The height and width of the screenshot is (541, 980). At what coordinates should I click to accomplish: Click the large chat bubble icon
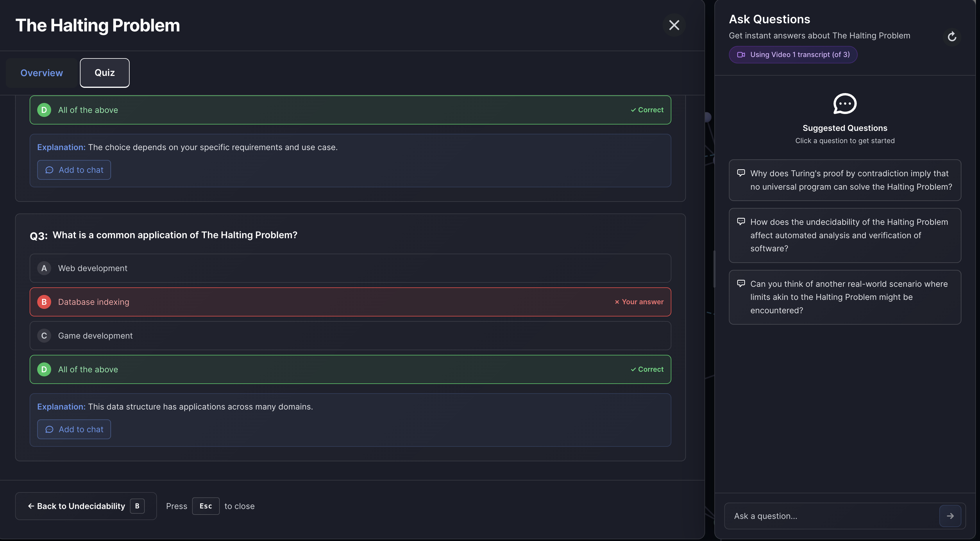845,104
